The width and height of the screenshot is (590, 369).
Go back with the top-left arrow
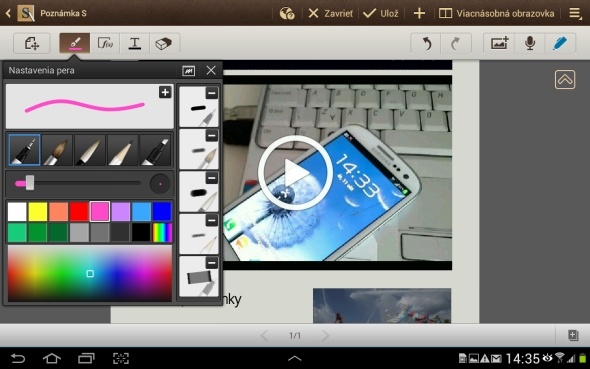[x=8, y=14]
